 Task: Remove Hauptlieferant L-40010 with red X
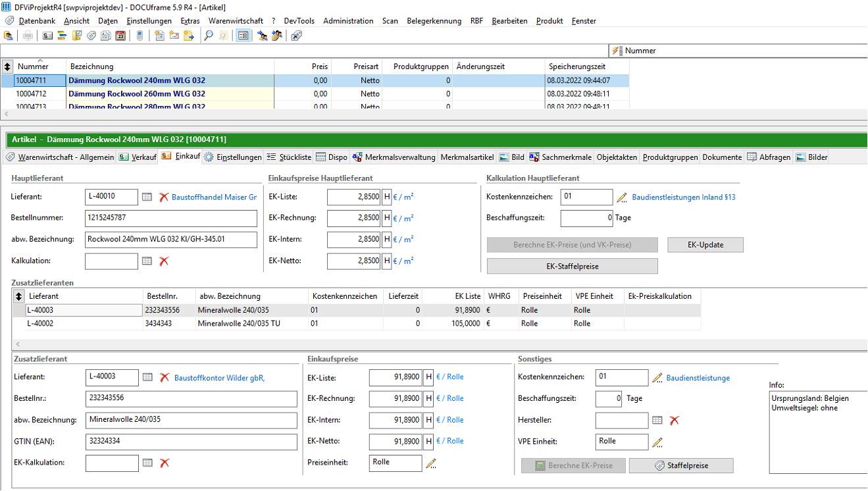click(x=164, y=197)
